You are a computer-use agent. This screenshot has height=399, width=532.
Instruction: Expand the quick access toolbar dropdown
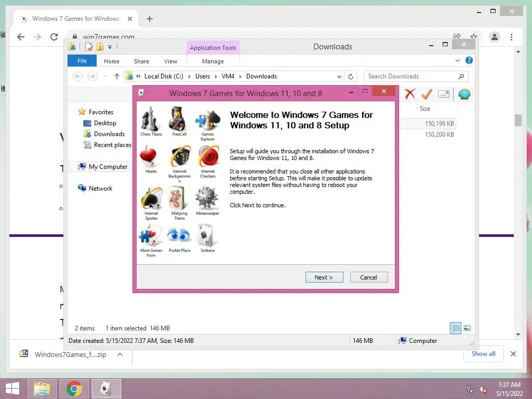coord(110,47)
